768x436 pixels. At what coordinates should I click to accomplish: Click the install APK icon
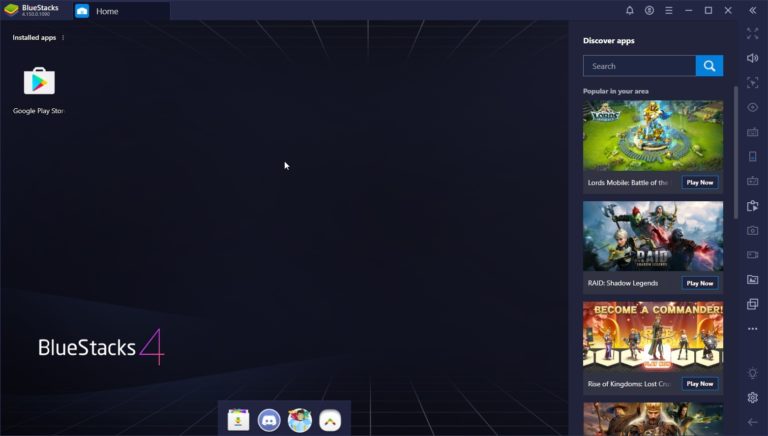(752, 206)
